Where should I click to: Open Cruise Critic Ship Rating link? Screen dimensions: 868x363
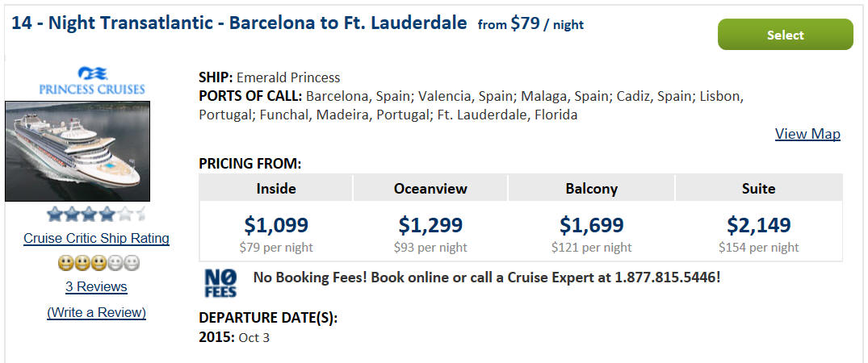tap(96, 239)
